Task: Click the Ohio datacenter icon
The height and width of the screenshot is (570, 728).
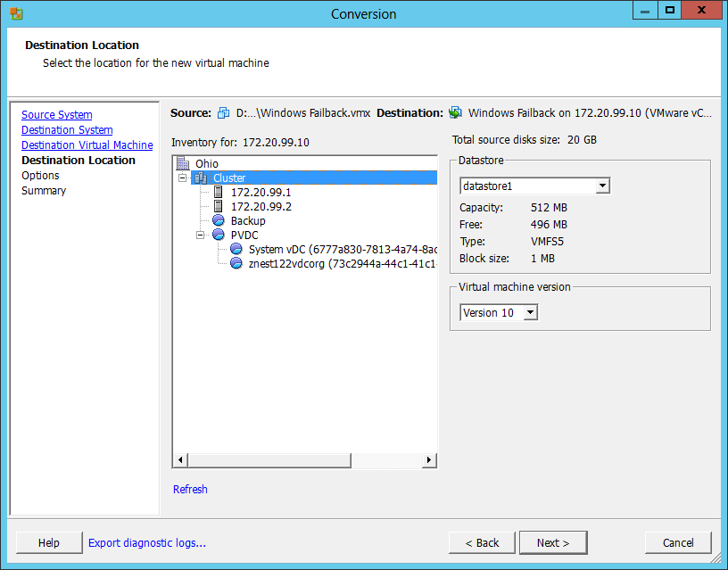Action: click(184, 163)
